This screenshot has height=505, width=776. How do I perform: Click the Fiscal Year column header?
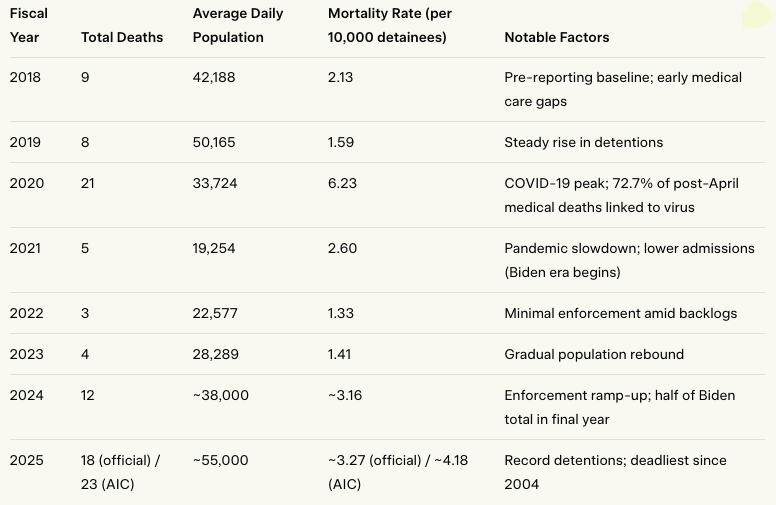28,25
